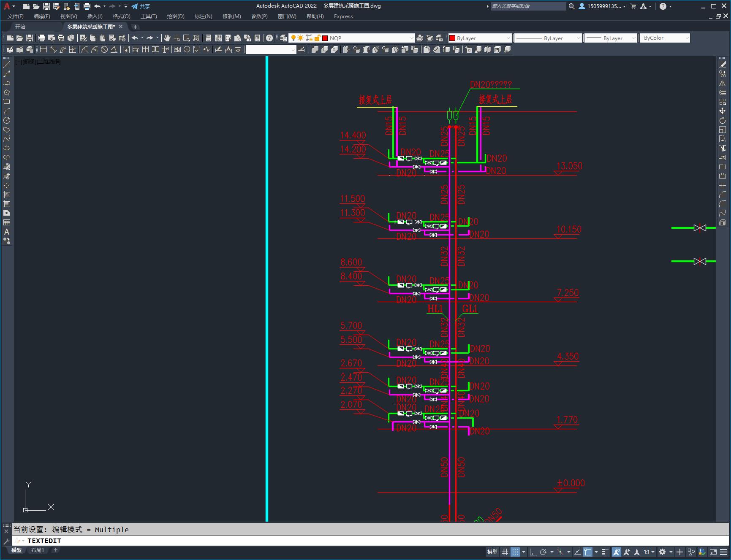Expand the dimension style dropdown
731x560 pixels.
coord(293,49)
